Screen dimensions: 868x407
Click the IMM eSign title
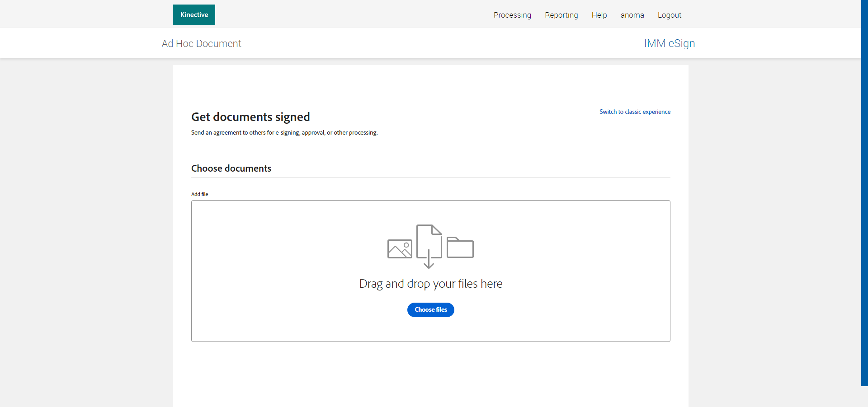tap(669, 43)
